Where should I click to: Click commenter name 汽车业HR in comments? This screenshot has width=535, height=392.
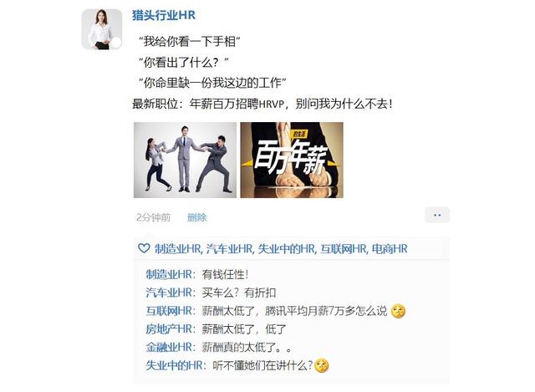169,293
